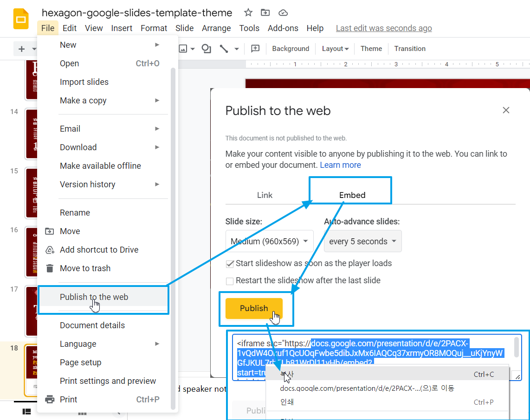Click the add comment toolbar icon
Screen dimensions: 530x420
pos(255,49)
